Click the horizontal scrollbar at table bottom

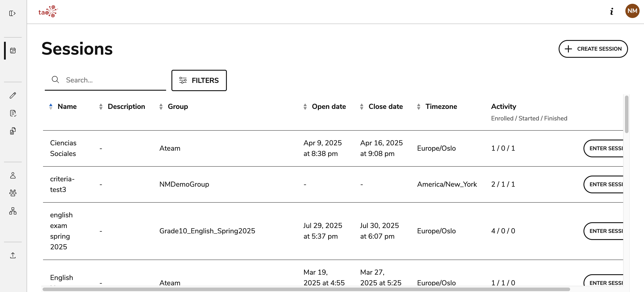pyautogui.click(x=306, y=289)
